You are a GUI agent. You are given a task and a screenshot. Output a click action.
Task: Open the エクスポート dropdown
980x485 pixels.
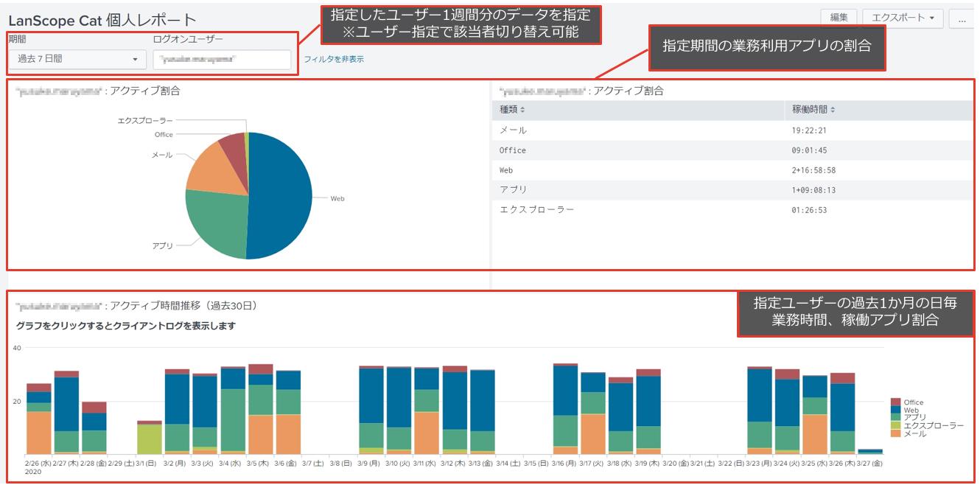click(x=903, y=18)
